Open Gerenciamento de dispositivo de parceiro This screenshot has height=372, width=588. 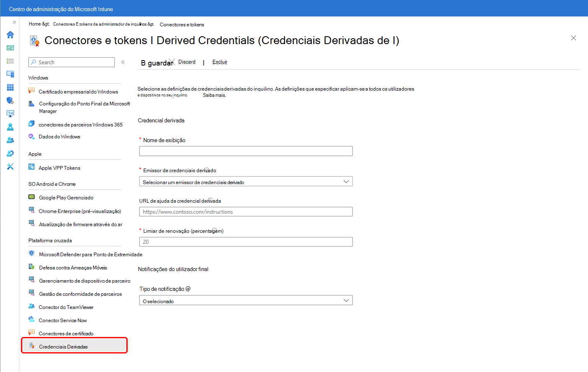tap(84, 281)
